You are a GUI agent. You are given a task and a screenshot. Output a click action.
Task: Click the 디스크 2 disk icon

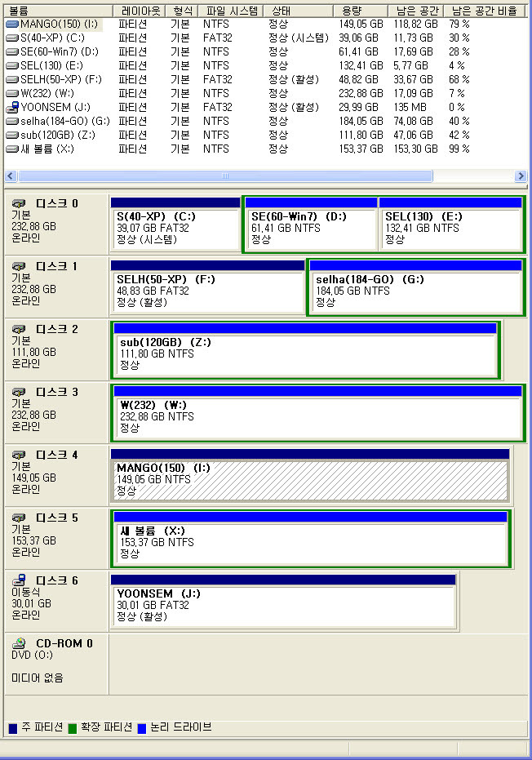19,329
